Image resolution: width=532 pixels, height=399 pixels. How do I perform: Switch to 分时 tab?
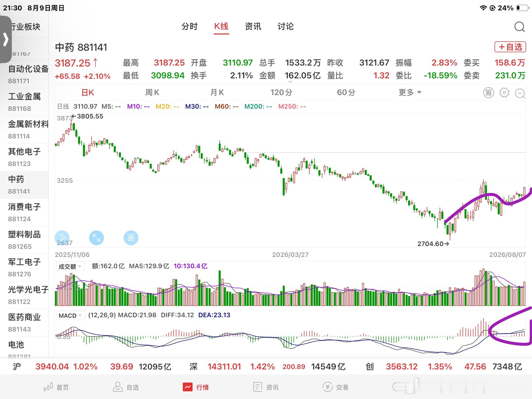[x=189, y=26]
